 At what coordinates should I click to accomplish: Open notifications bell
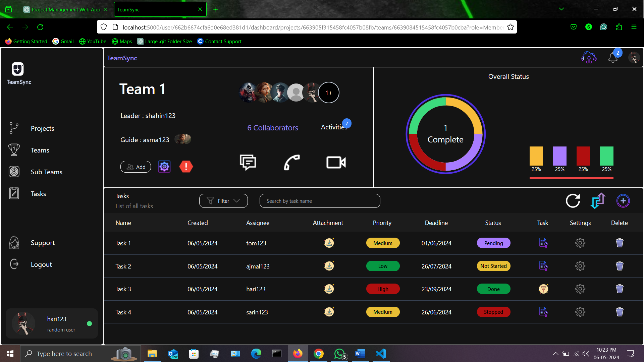point(613,58)
